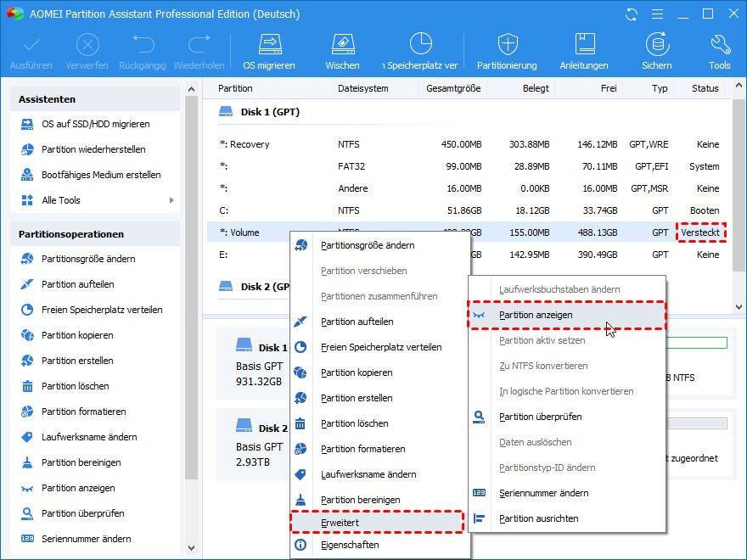Select the Andere MSR partition row
The height and width of the screenshot is (560, 747).
(x=469, y=188)
